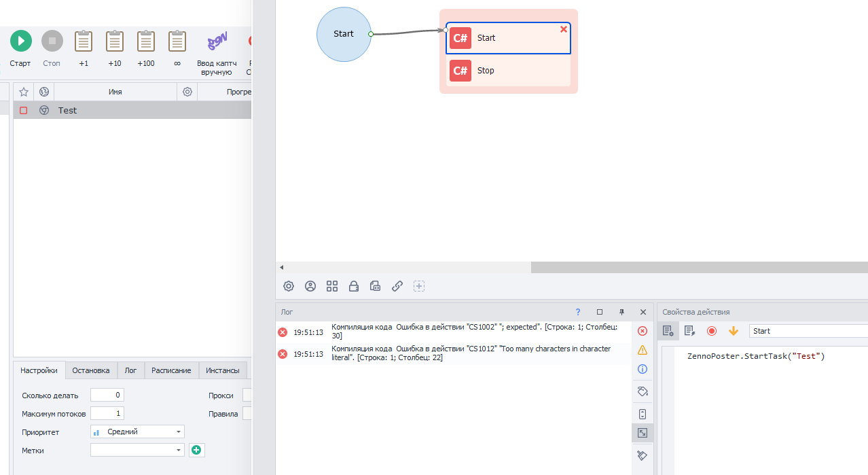Image resolution: width=868 pixels, height=475 pixels.
Task: Close the Лог panel
Action: pyautogui.click(x=643, y=312)
